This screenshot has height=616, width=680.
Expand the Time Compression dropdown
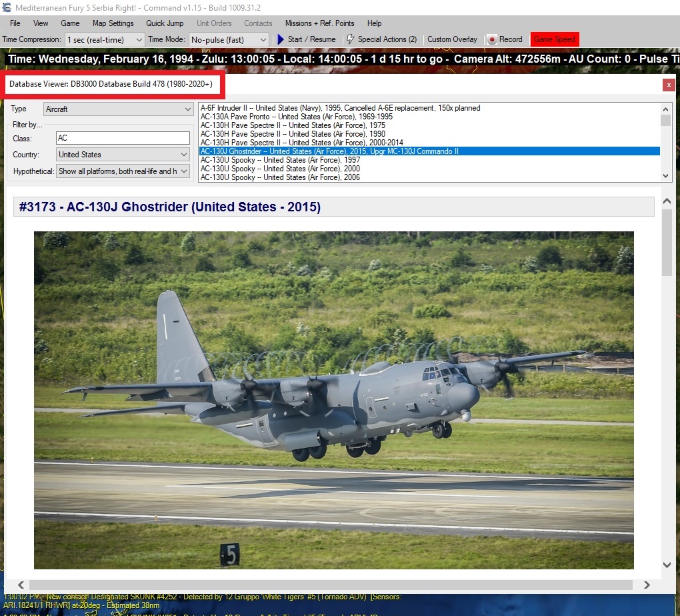click(139, 40)
